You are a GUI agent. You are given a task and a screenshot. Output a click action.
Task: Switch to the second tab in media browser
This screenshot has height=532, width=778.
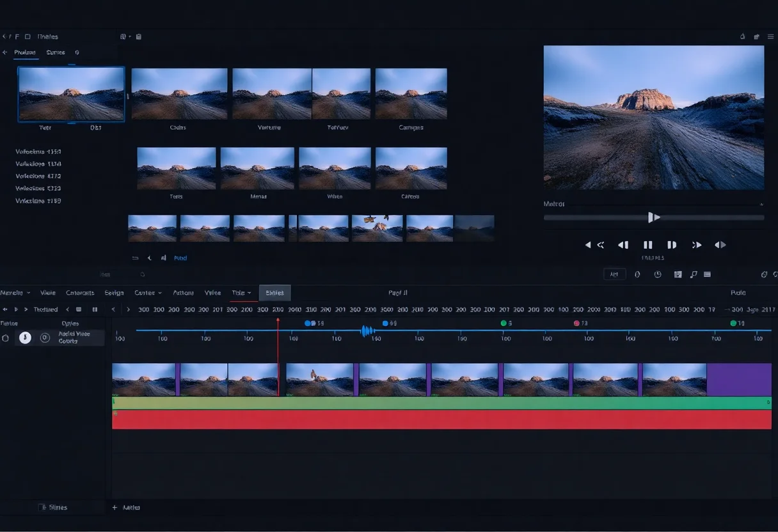[x=56, y=52]
